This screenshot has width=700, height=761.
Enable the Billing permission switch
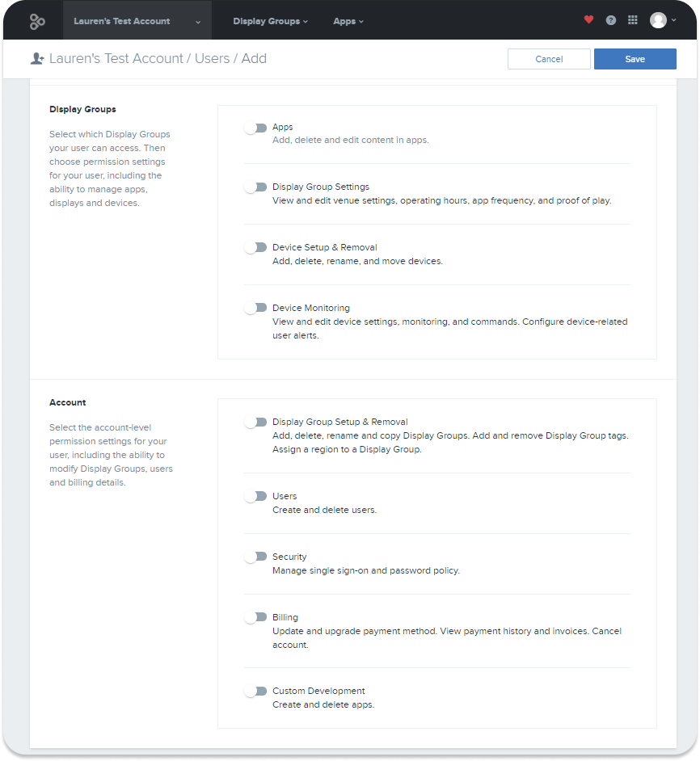pos(255,617)
